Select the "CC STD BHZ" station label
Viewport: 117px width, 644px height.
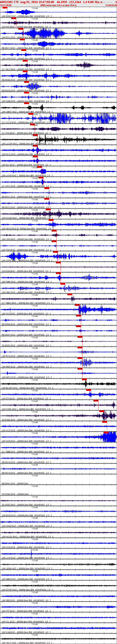point(8,133)
